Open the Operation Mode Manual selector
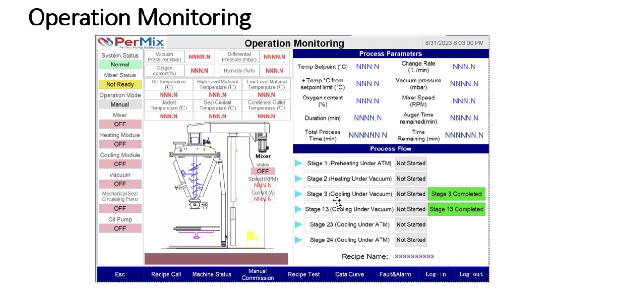 click(119, 105)
